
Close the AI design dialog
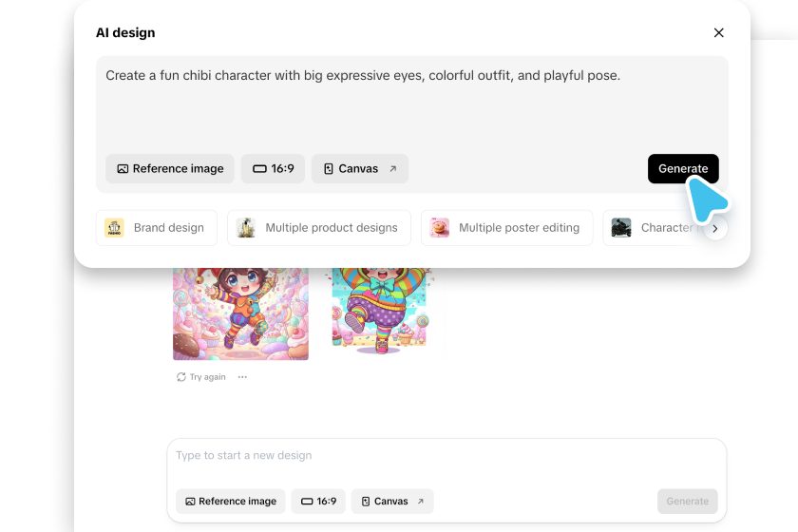(718, 33)
